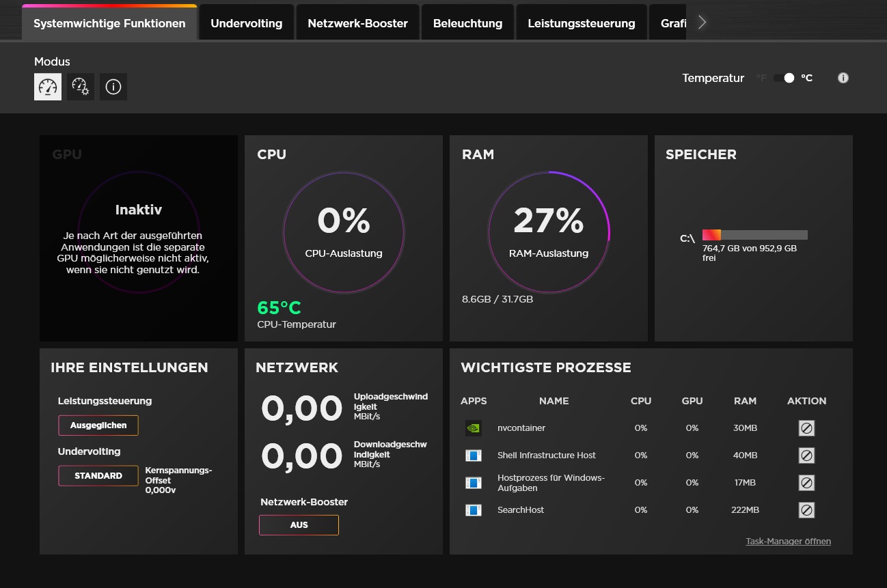This screenshot has width=887, height=588.
Task: Click the NVIDIA icon next to nvcontainer
Action: pos(473,428)
